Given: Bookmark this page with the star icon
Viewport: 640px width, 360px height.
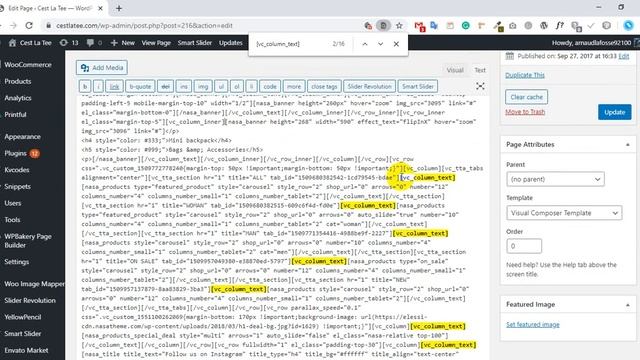Looking at the screenshot, I should 399,25.
